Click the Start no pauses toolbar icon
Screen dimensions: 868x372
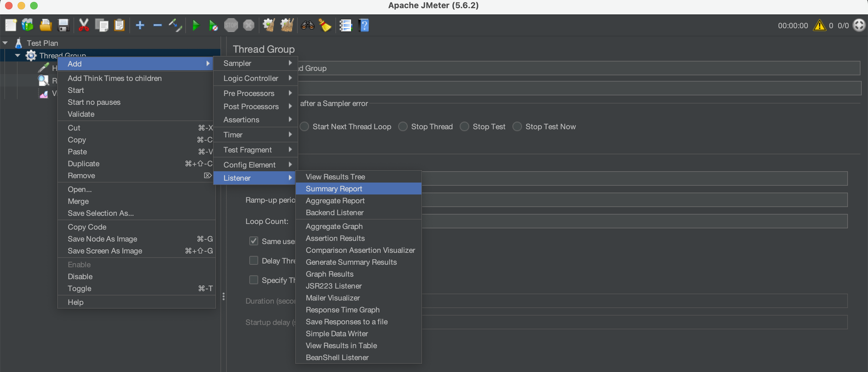coord(213,26)
